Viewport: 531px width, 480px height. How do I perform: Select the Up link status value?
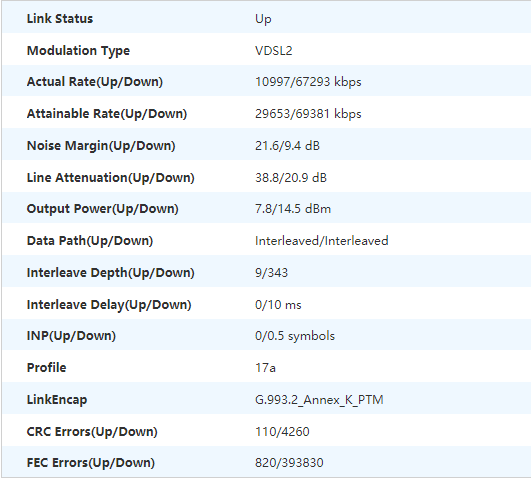coord(263,19)
